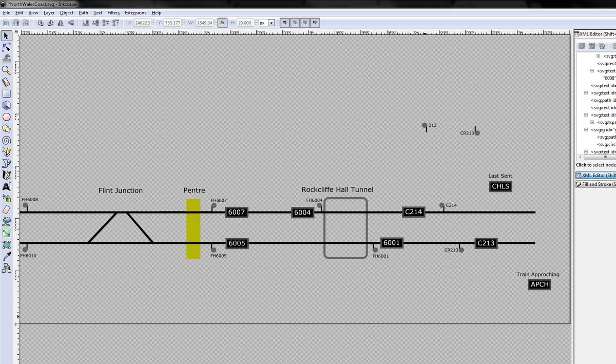Open the Text menu
Screen dimensions: 616x364
pyautogui.click(x=98, y=12)
